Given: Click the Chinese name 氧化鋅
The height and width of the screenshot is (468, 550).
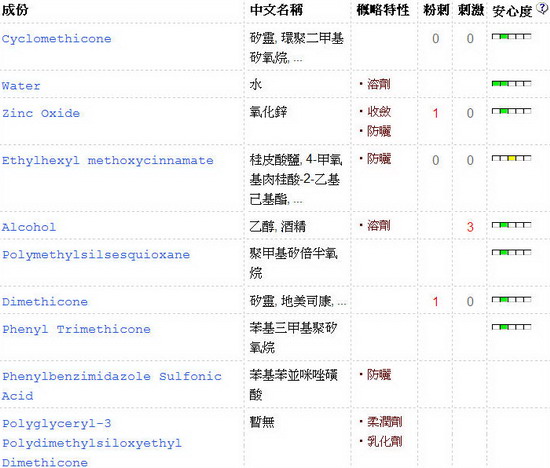Looking at the screenshot, I should tap(268, 112).
